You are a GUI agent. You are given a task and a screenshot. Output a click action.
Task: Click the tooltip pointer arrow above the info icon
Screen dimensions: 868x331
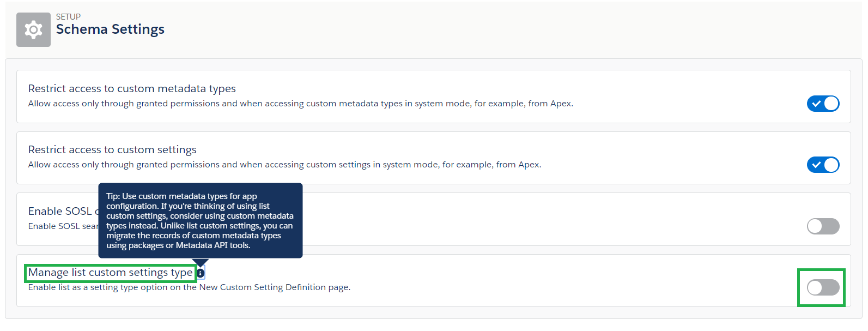pyautogui.click(x=201, y=262)
